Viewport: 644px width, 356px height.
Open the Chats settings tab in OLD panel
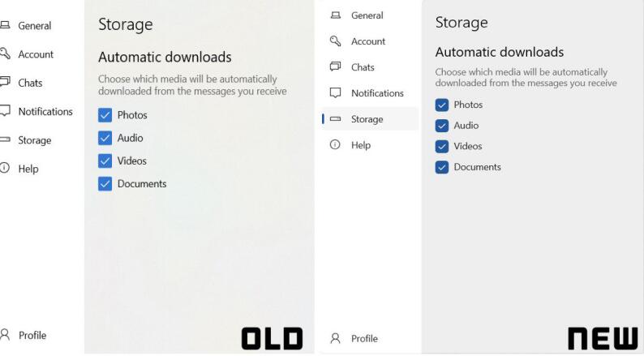pyautogui.click(x=30, y=83)
